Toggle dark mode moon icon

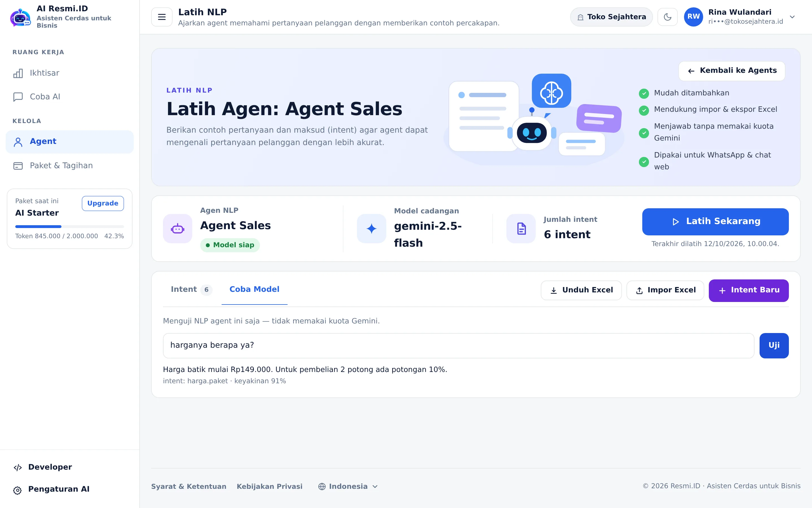667,17
